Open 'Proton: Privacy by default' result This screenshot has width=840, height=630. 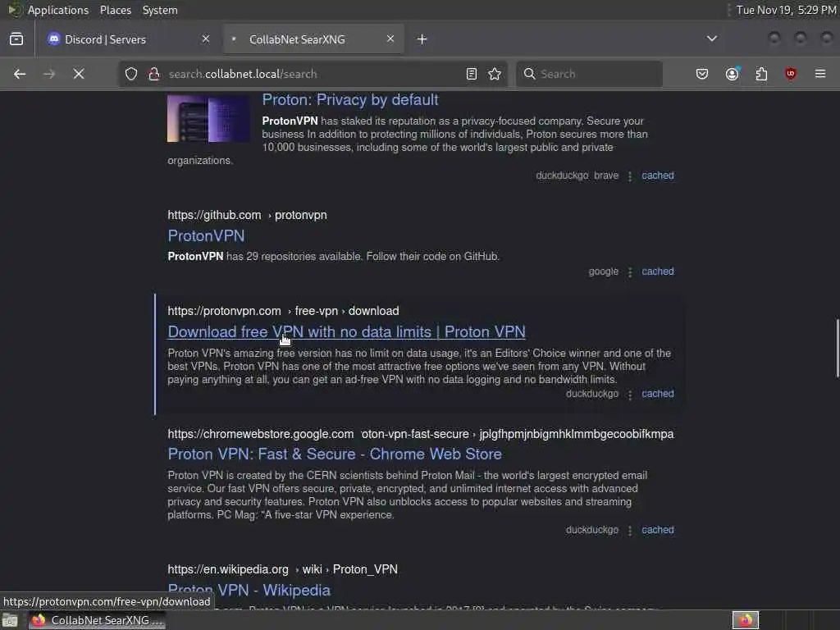349,99
